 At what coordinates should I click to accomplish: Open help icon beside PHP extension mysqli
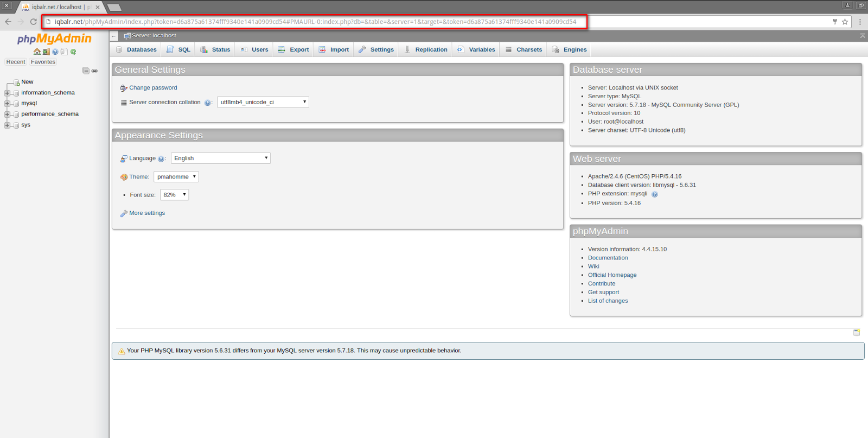coord(654,194)
